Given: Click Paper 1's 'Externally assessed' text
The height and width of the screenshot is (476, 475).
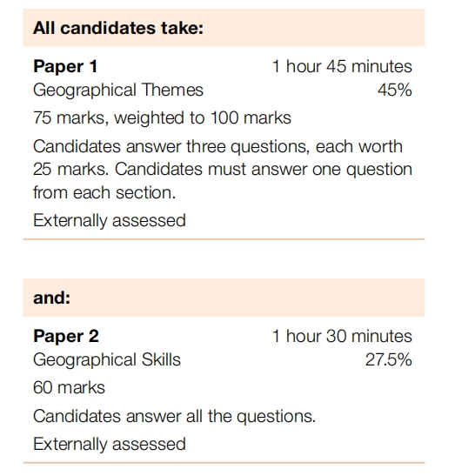Looking at the screenshot, I should tap(110, 220).
